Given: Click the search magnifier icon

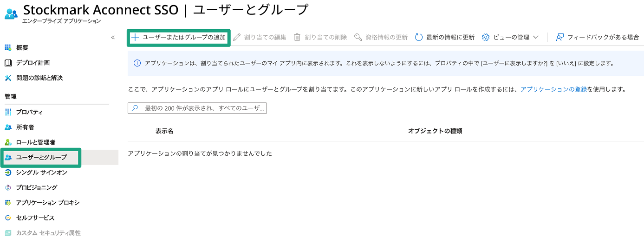Looking at the screenshot, I should 135,108.
